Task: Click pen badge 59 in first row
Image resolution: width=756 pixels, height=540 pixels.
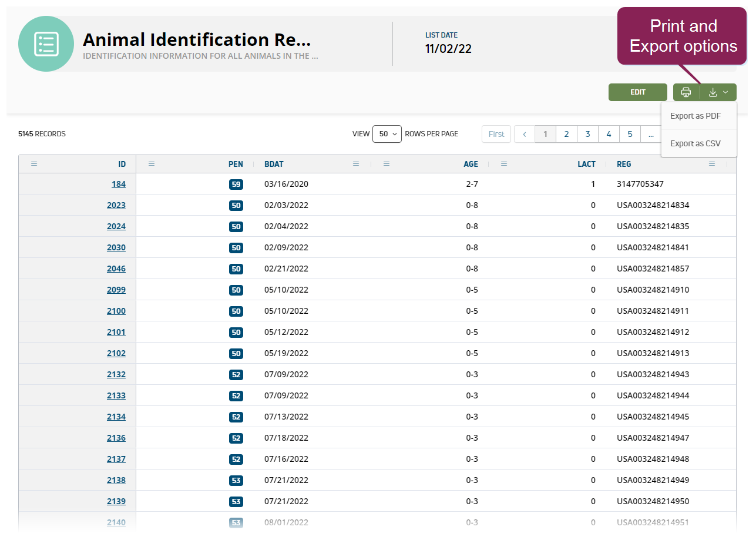Action: point(236,185)
